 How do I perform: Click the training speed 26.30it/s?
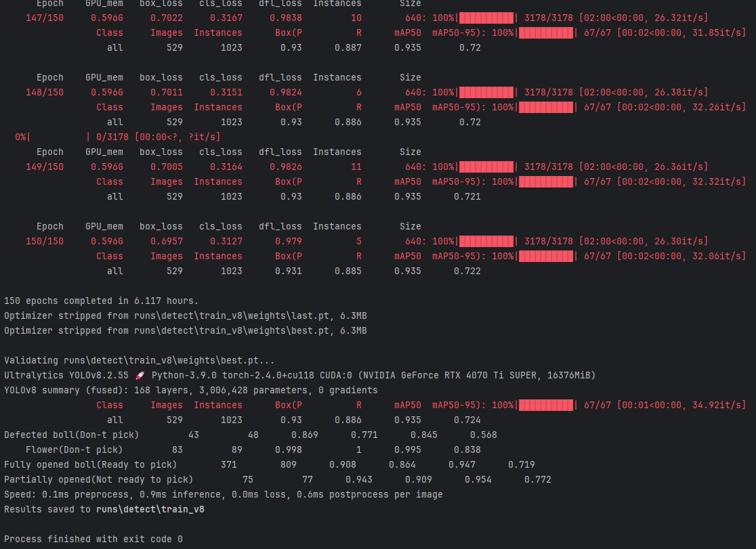click(x=678, y=242)
